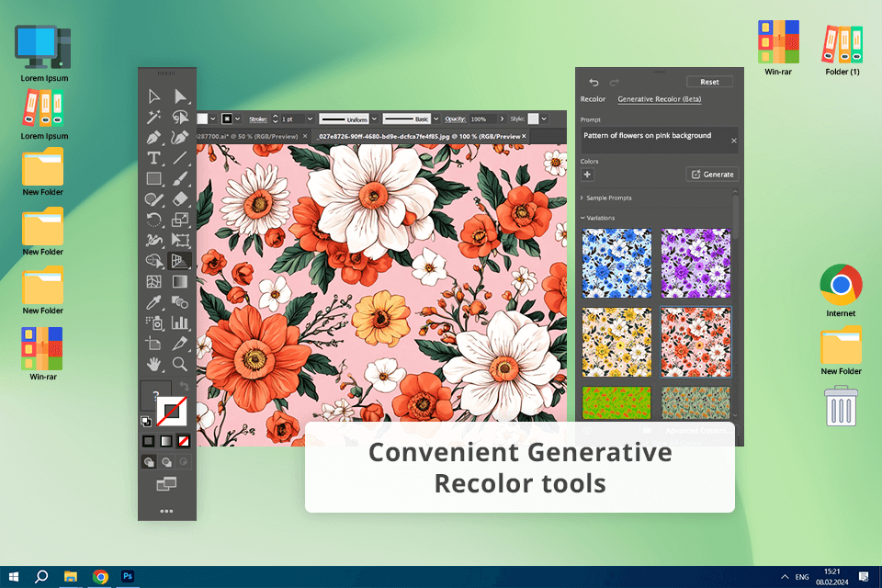Select the Zoom magnifier tool

point(180,364)
